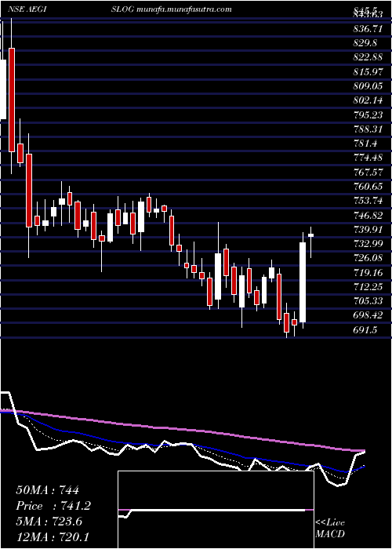Pick the 788.31 axis value
This screenshot has height=549, width=392.
pos(368,129)
